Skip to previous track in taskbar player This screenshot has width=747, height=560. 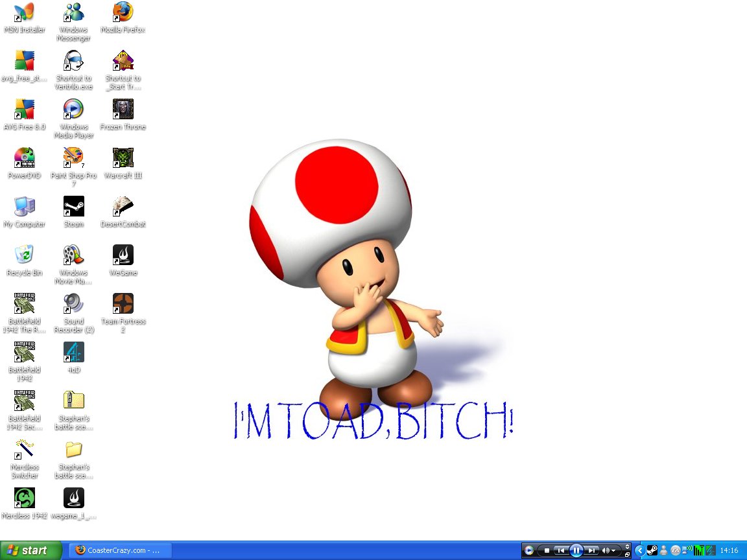561,550
